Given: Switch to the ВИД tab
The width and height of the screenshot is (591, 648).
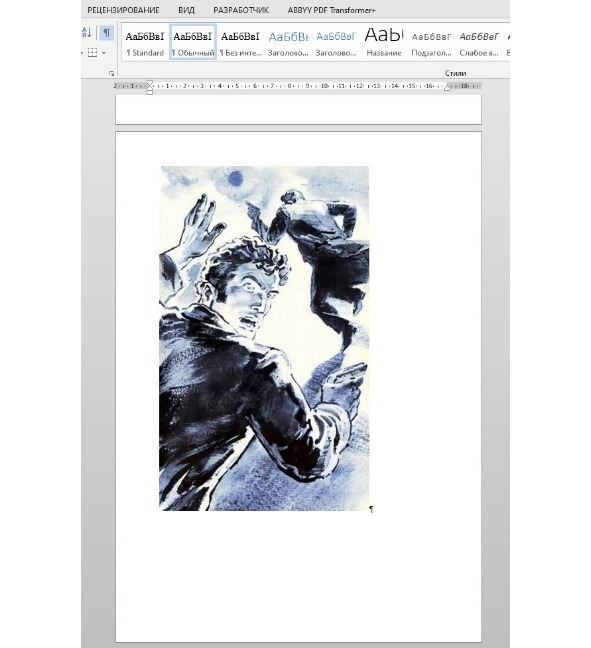Looking at the screenshot, I should pos(186,10).
